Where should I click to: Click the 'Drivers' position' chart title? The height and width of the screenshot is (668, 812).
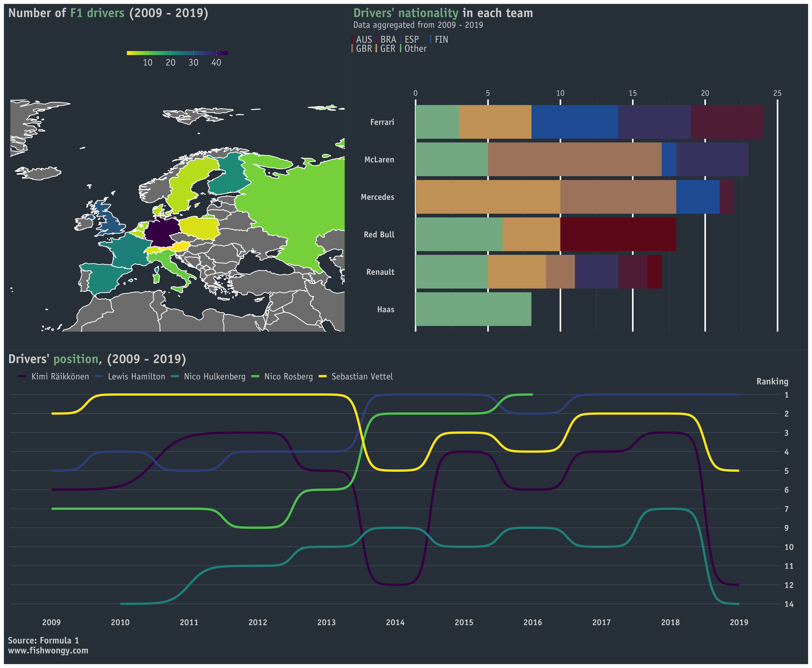click(x=97, y=359)
